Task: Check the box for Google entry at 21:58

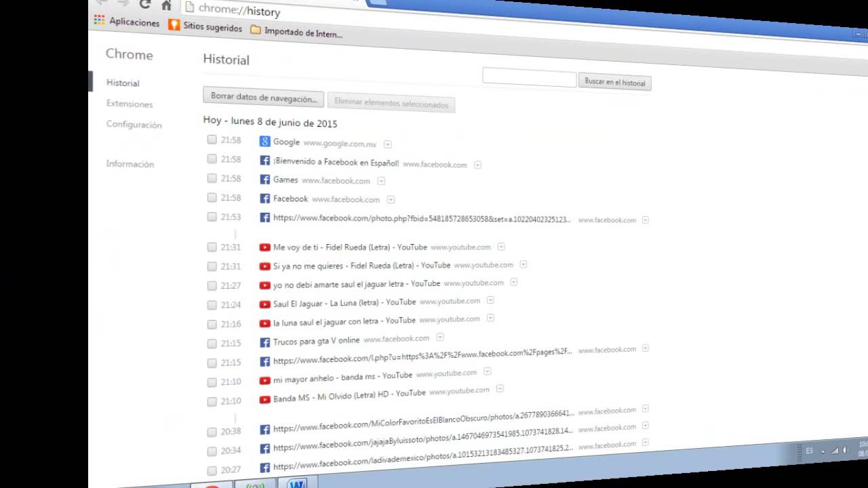Action: pyautogui.click(x=212, y=140)
